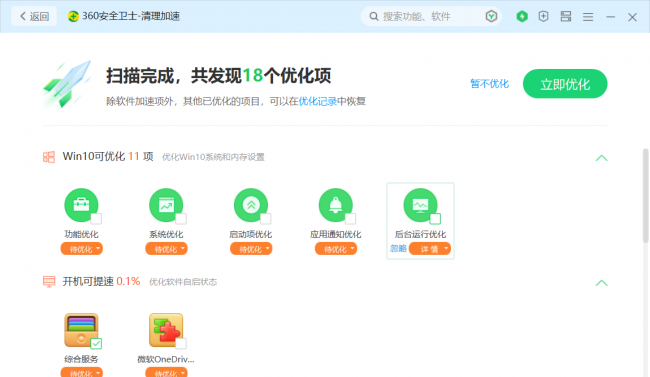Click the 微软OneDriv... label

tap(166, 359)
